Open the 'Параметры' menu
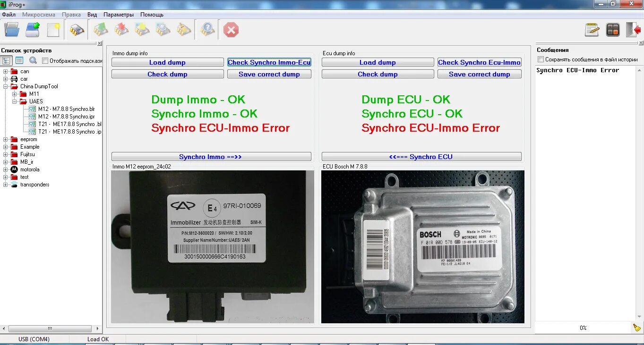 tap(119, 15)
